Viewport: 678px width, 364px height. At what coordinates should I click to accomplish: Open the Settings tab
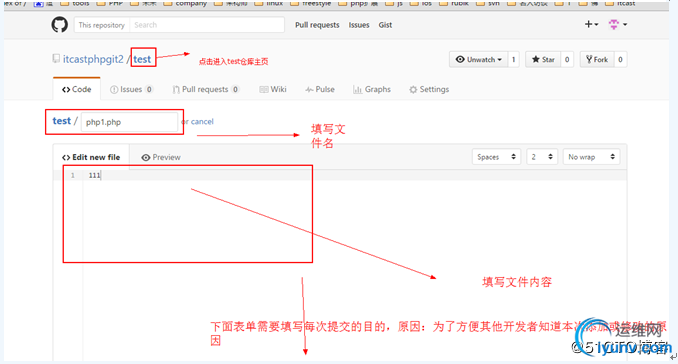click(x=429, y=89)
